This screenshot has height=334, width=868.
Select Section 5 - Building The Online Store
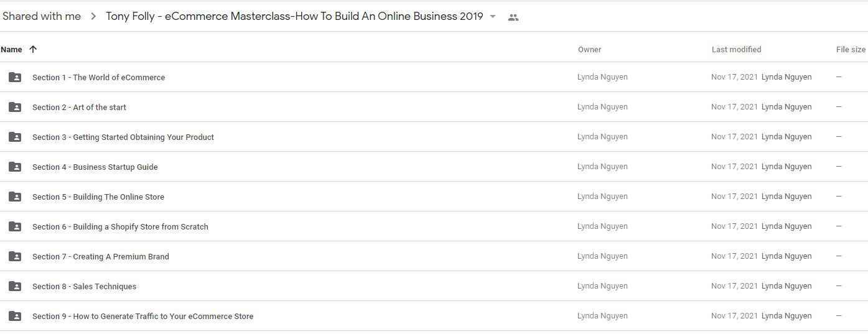[x=434, y=197]
